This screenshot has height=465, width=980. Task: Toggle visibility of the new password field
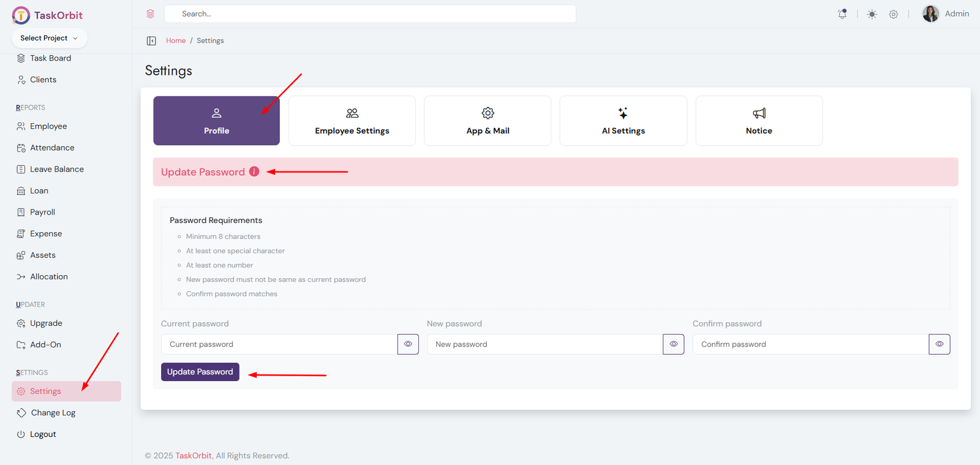(x=673, y=344)
